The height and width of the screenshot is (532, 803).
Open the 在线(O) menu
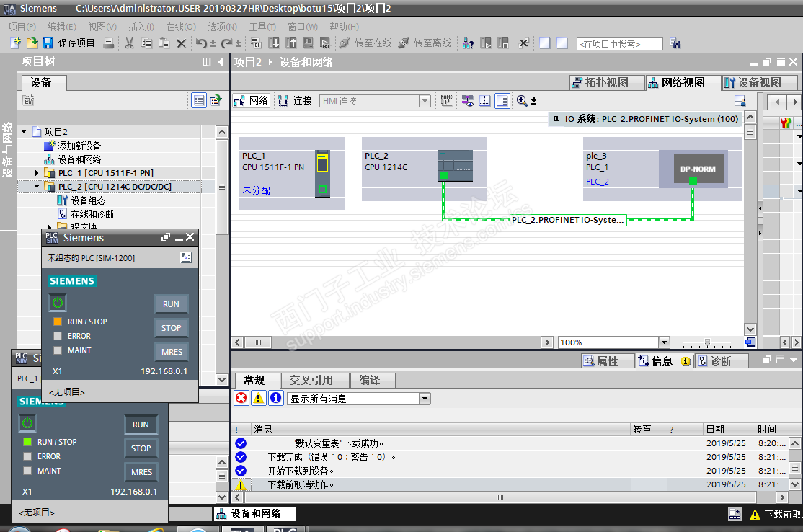click(181, 27)
